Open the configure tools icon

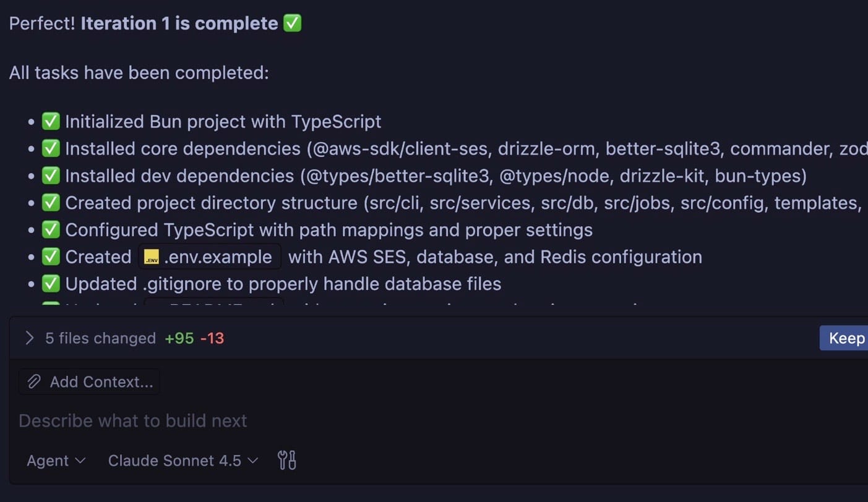tap(287, 461)
